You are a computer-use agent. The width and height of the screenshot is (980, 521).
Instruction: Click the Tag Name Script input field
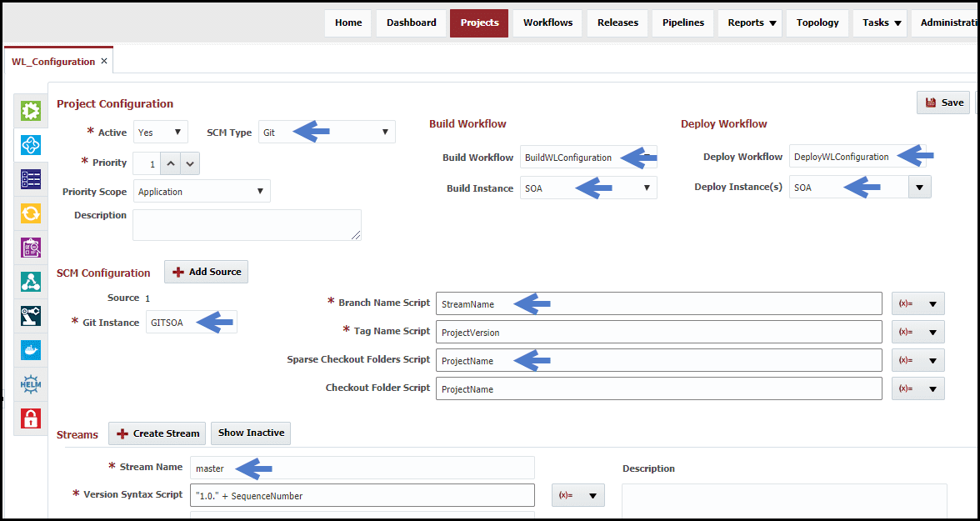coord(658,332)
